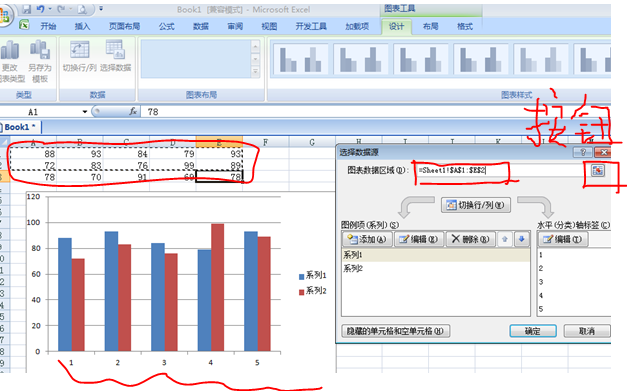Screen dimensions: 627x391
Task: Select 系列2 in the legend entries list
Action: (x=435, y=268)
